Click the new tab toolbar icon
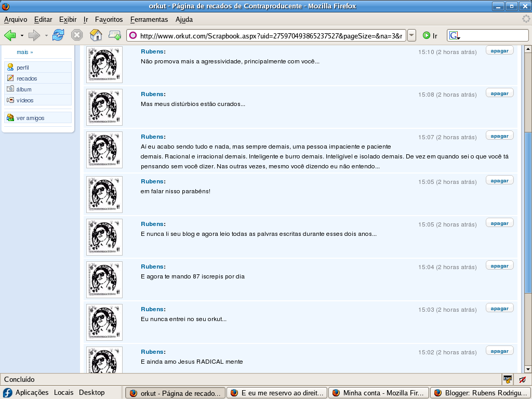 pos(115,35)
